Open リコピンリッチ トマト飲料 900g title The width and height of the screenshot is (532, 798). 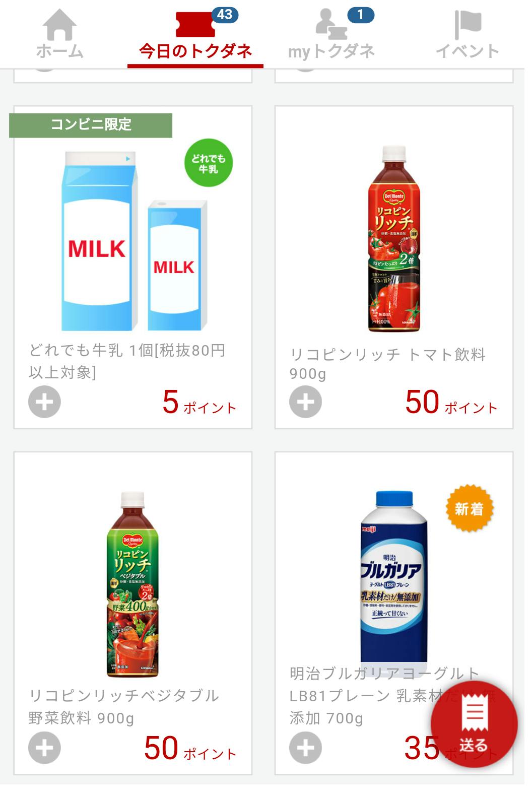point(387,364)
